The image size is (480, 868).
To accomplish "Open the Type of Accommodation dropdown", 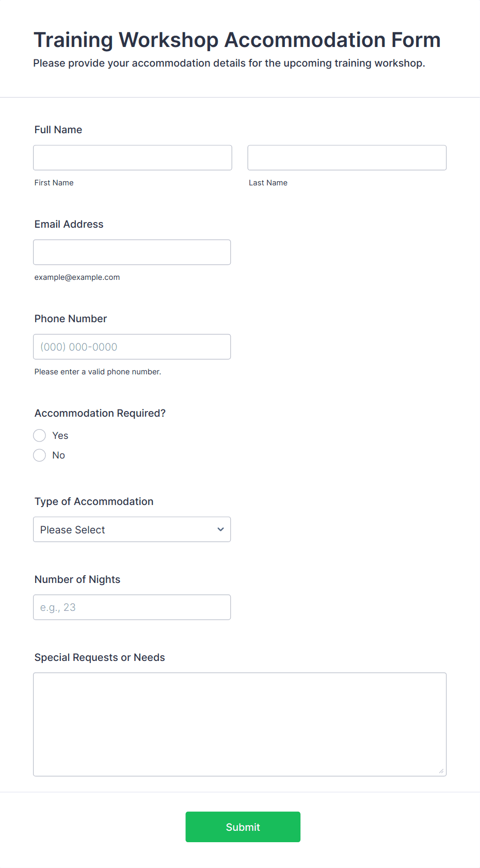I will click(x=132, y=529).
